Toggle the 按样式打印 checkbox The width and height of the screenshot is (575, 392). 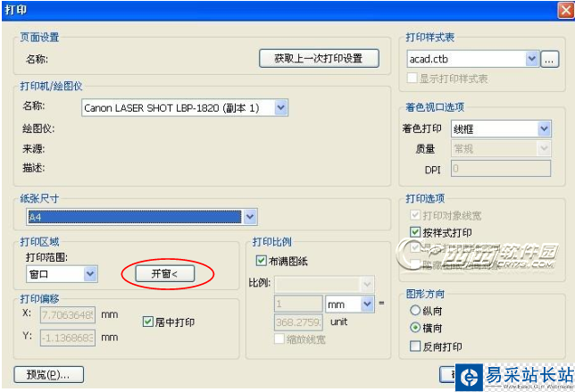pos(415,232)
